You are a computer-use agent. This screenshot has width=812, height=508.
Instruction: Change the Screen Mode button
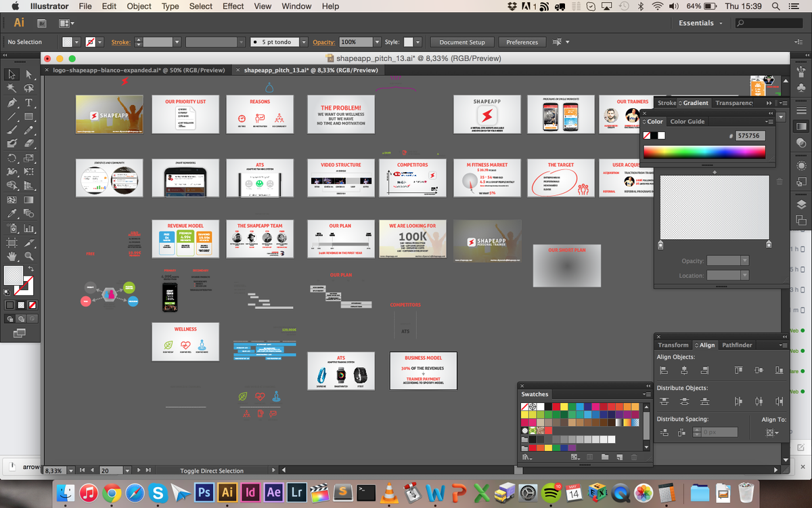pos(19,333)
